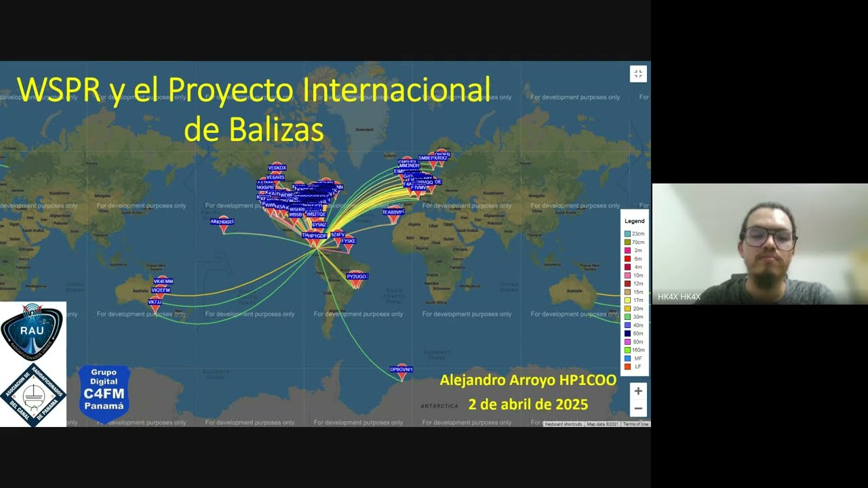Click the 160m legend color swatch
868x488 pixels.
point(628,350)
